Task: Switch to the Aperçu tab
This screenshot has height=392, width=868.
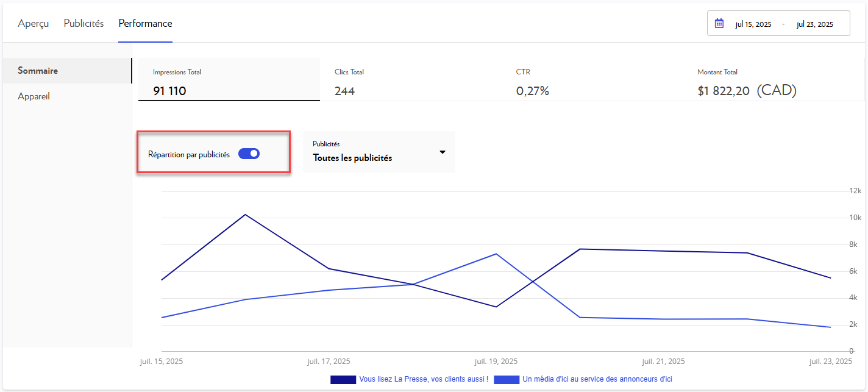Action: click(34, 24)
